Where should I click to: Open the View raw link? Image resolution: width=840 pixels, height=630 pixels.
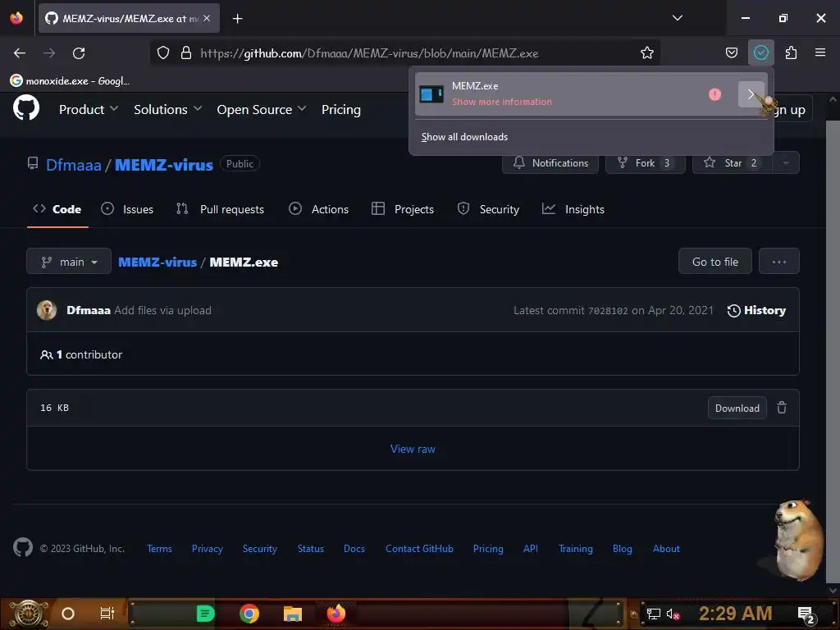click(413, 449)
